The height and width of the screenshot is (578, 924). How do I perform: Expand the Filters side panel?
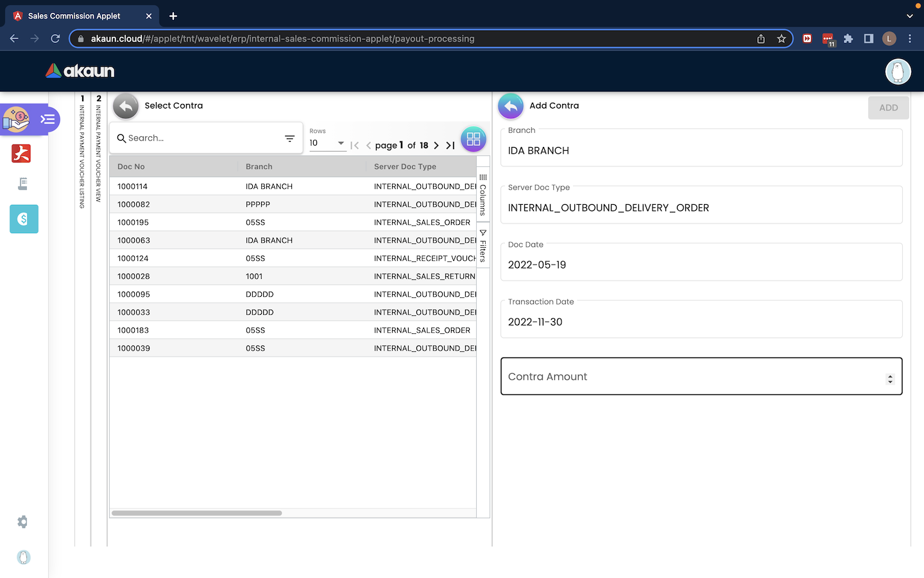click(x=483, y=245)
